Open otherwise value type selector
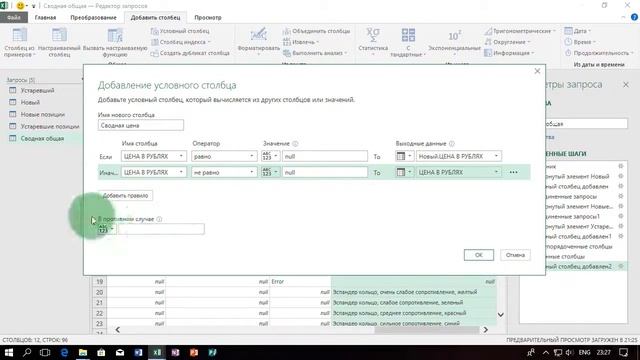 click(107, 229)
